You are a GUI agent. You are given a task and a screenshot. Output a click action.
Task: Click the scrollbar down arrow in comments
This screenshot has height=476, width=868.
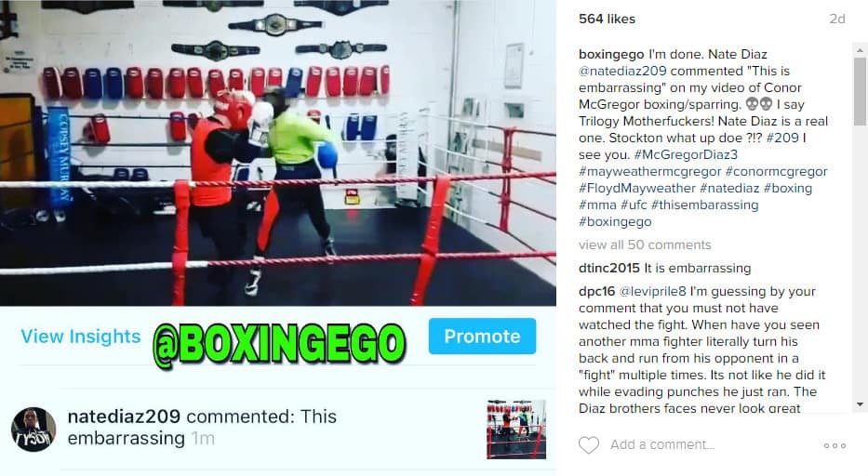point(860,404)
